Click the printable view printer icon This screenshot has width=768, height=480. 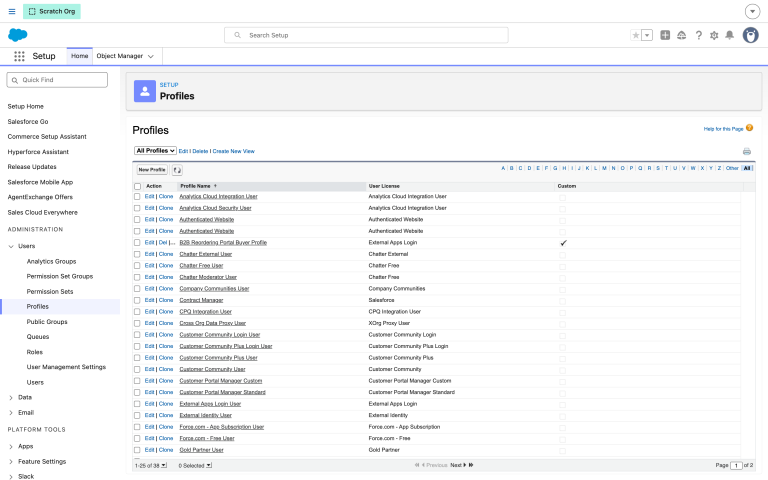point(746,151)
